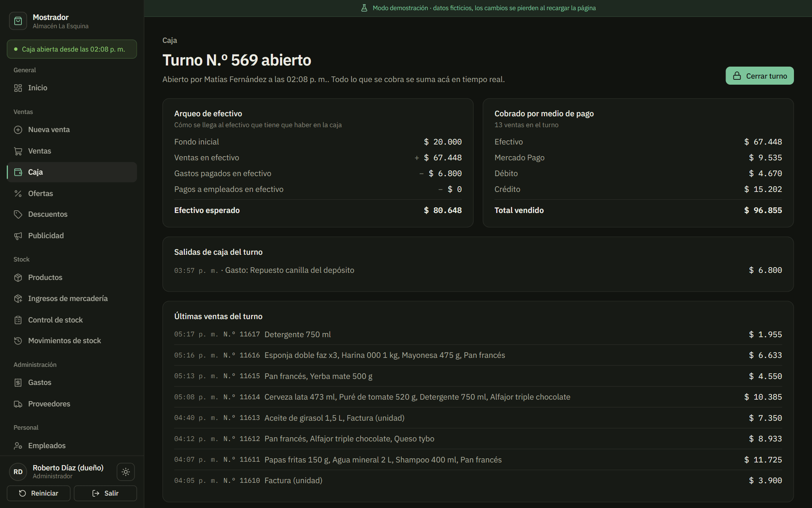Click the Salir button
Viewport: 812px width, 508px height.
[x=105, y=493]
